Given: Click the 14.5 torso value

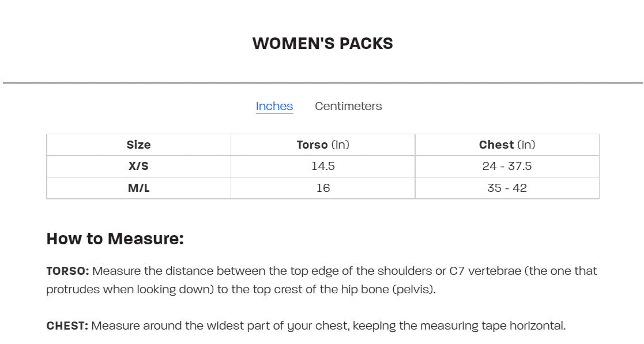Looking at the screenshot, I should coord(323,166).
